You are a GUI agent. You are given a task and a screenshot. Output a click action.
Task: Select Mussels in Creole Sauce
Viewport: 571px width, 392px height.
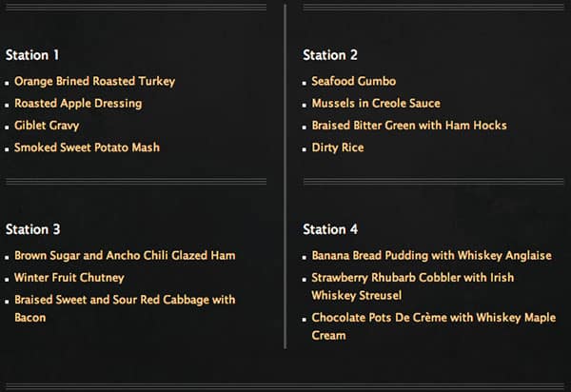click(x=376, y=104)
